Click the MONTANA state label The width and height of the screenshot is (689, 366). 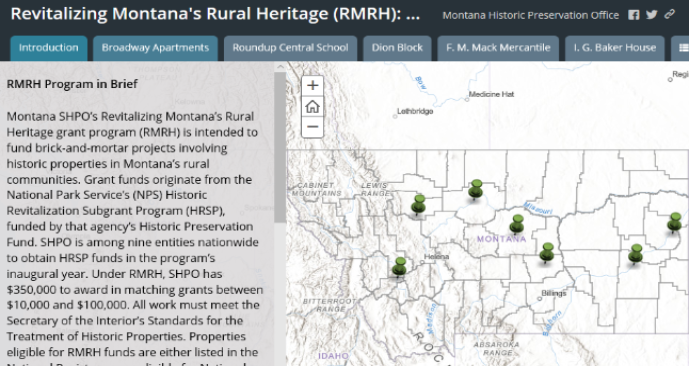501,239
